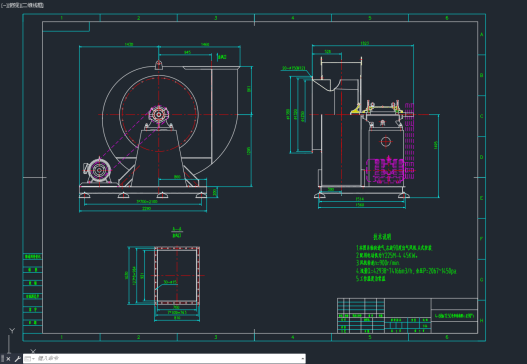
Task: Select tech note line with 900r/min
Action: (x=377, y=263)
